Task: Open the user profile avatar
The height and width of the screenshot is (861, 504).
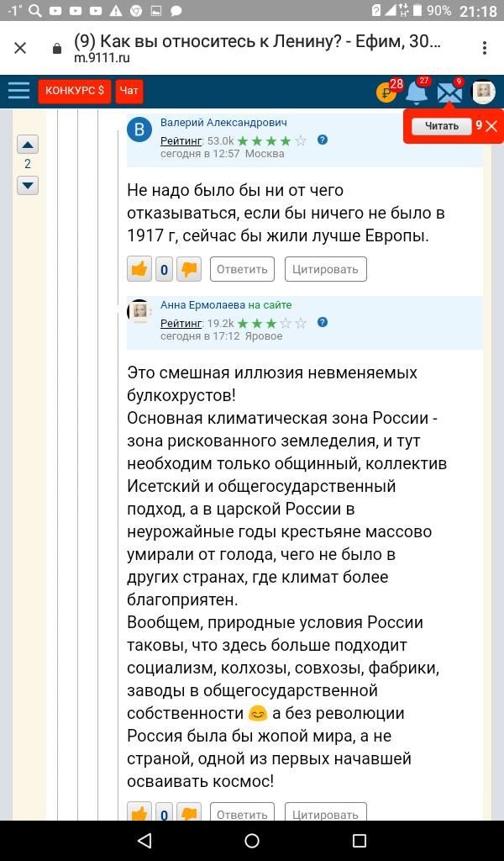Action: [483, 92]
